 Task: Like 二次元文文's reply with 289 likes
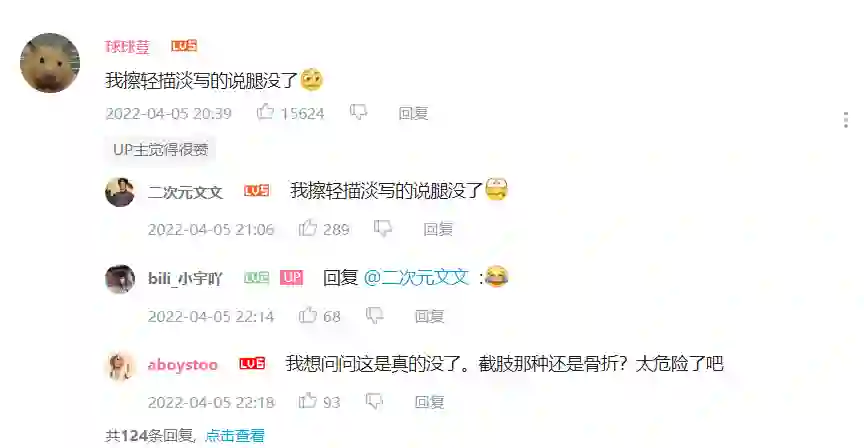pyautogui.click(x=307, y=228)
